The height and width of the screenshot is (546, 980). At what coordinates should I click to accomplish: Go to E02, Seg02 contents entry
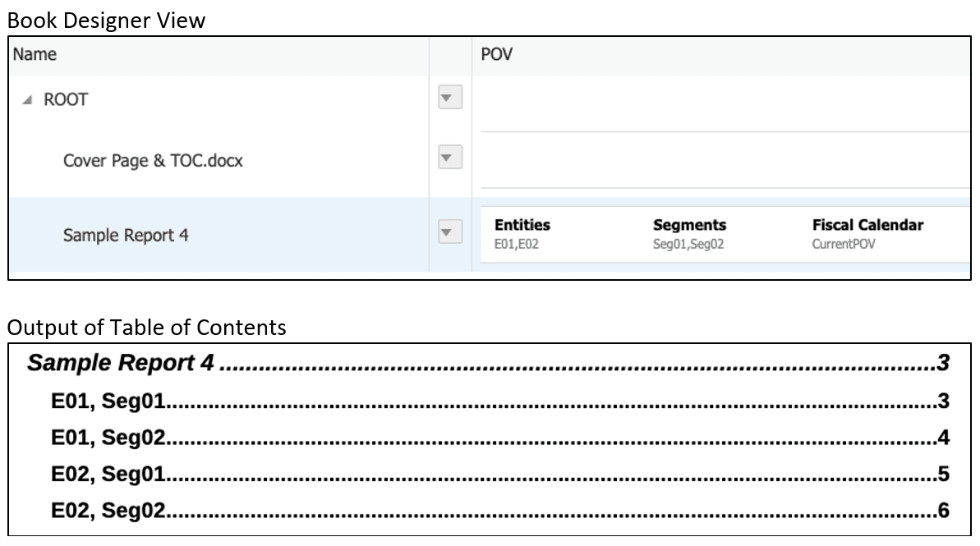pos(109,510)
